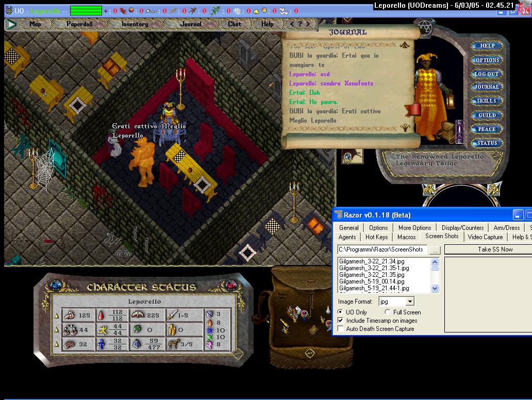
Task: Click the scroll-down ornament in the Journal
Action: tap(405, 128)
